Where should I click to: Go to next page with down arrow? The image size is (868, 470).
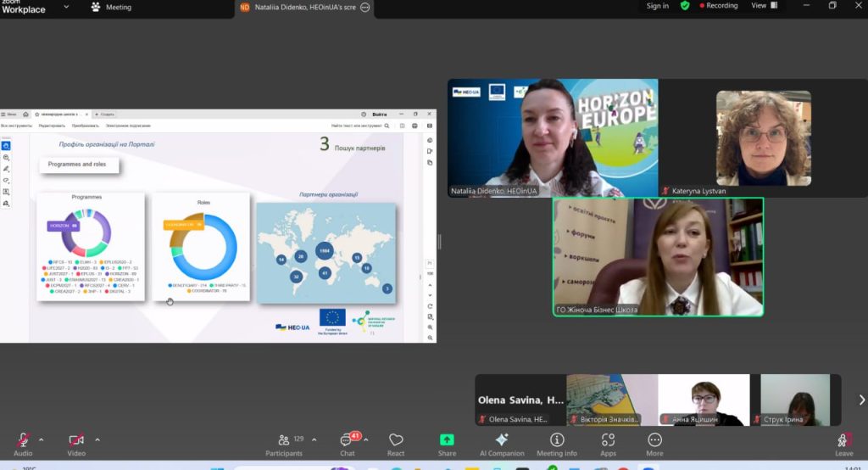[x=430, y=295]
